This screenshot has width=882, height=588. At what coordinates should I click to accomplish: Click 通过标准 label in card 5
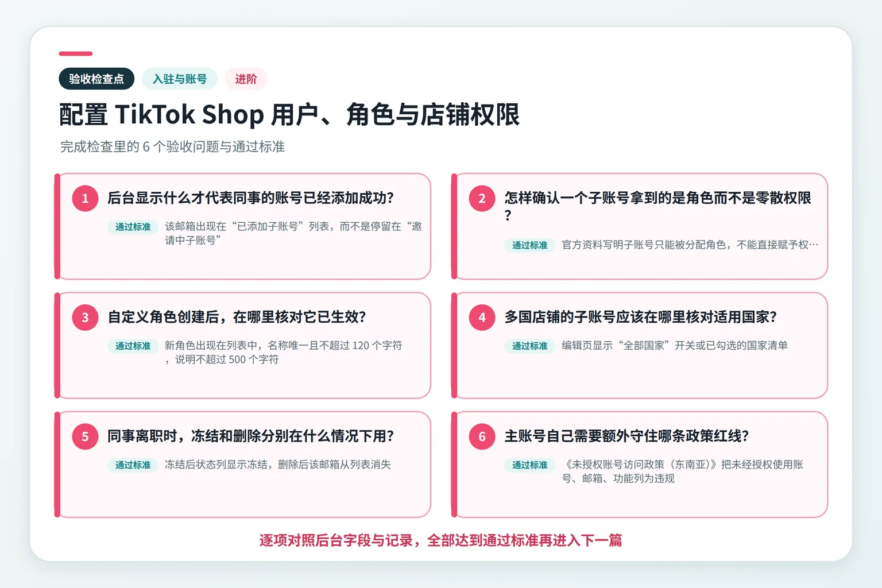(x=133, y=465)
